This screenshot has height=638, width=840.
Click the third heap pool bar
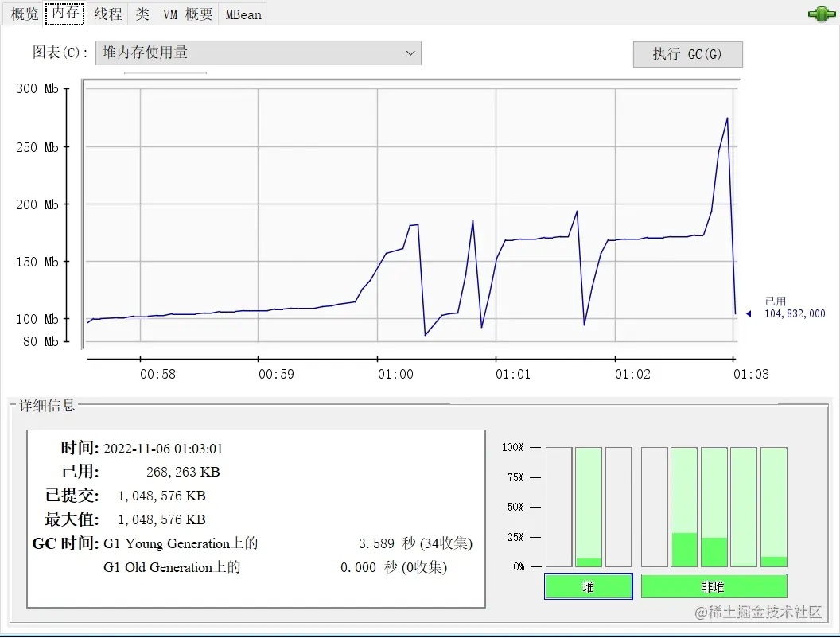pos(619,507)
